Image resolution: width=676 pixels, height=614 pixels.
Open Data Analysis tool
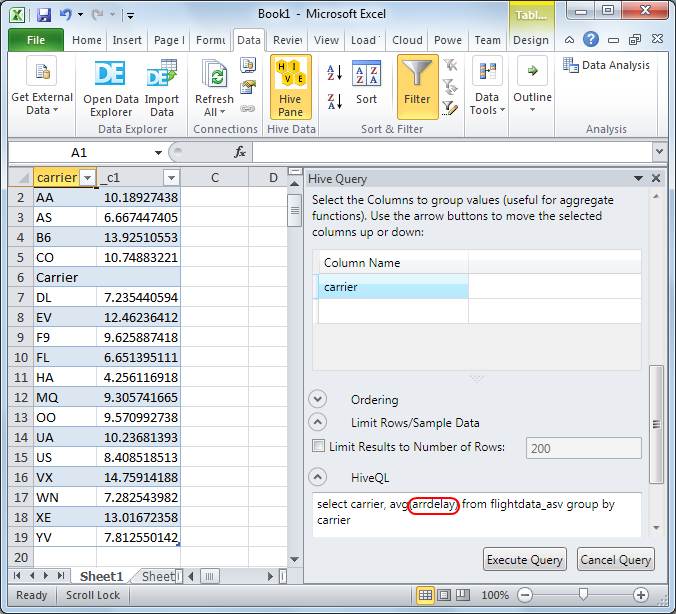pyautogui.click(x=606, y=65)
